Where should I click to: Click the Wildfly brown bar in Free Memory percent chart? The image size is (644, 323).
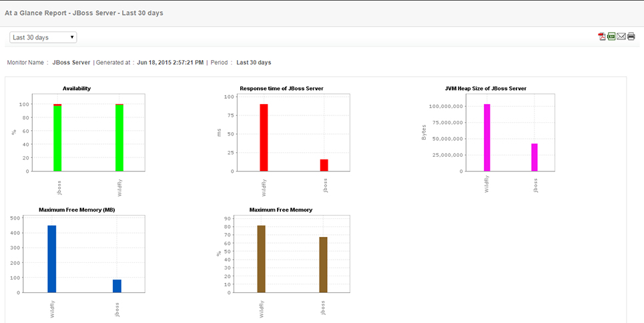261,259
